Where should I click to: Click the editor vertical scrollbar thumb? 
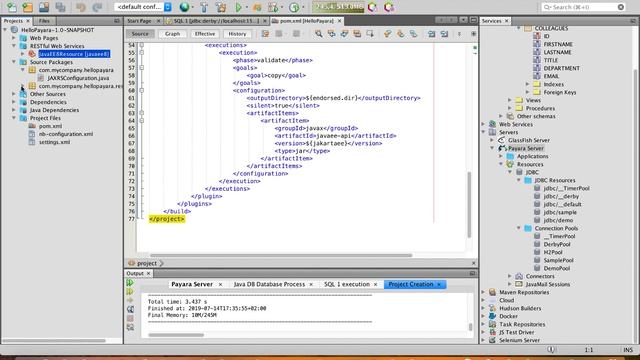[469, 204]
